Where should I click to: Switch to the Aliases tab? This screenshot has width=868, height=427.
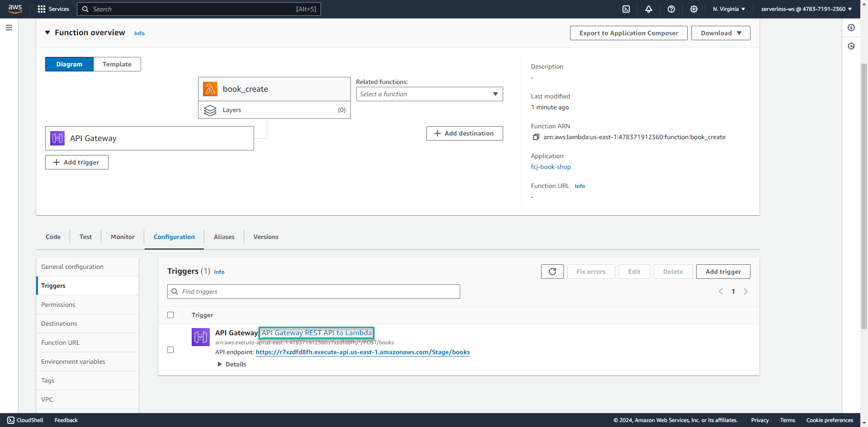click(x=224, y=237)
